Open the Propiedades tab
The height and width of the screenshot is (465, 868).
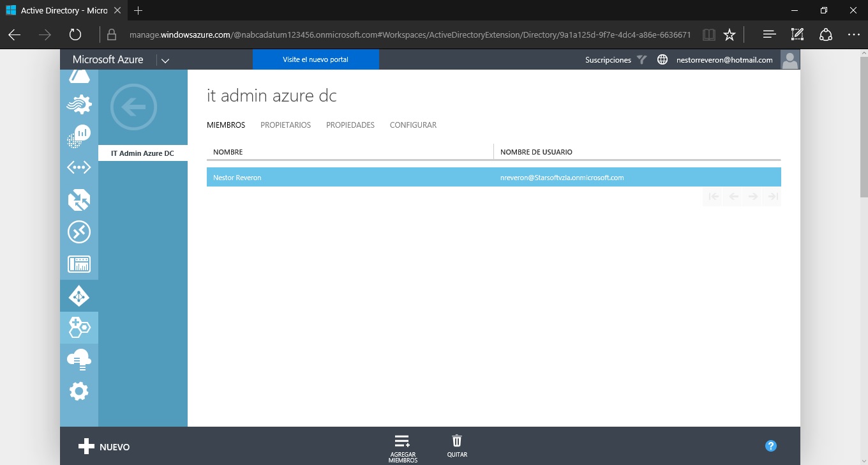click(x=350, y=125)
